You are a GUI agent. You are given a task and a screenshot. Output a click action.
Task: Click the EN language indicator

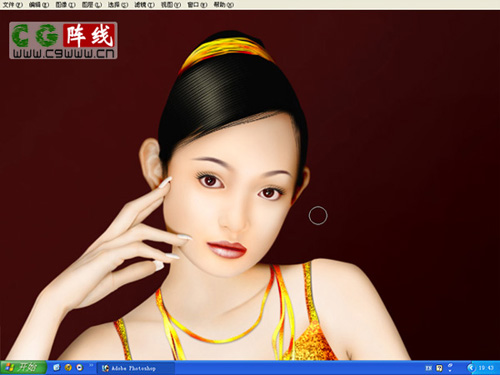click(x=429, y=368)
